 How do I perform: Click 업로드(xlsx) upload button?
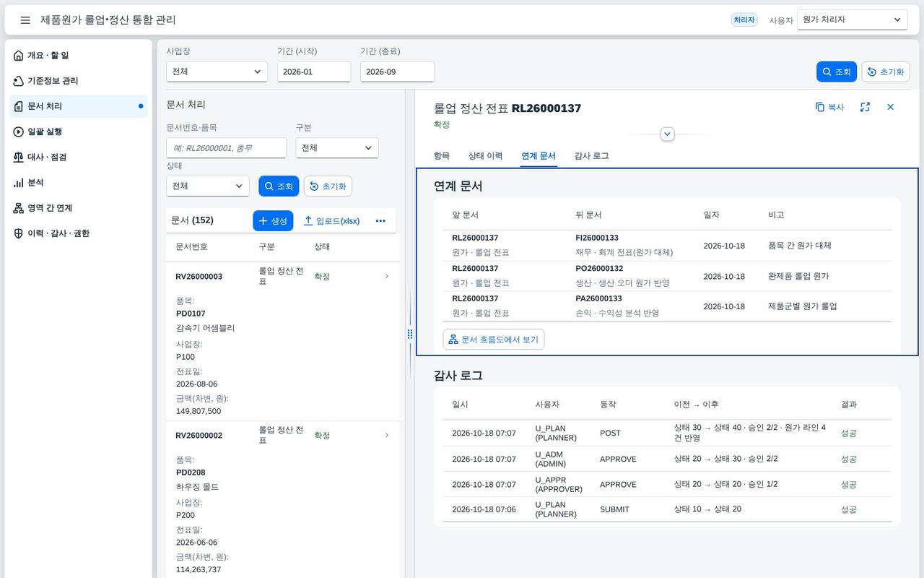point(331,221)
